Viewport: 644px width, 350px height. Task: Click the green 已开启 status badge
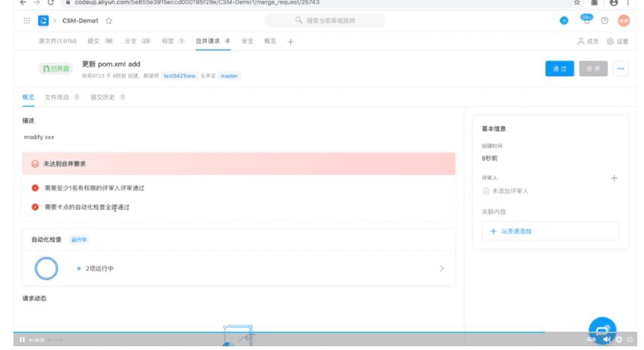click(x=56, y=68)
